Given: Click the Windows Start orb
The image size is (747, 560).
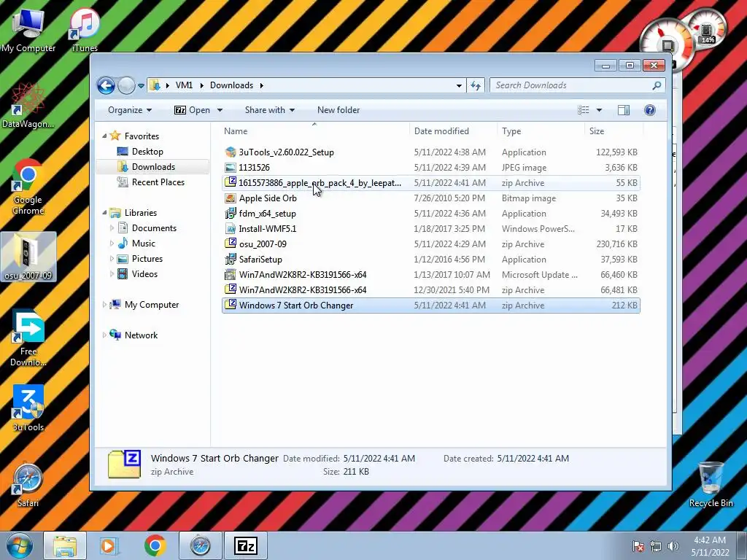Looking at the screenshot, I should pos(20,545).
